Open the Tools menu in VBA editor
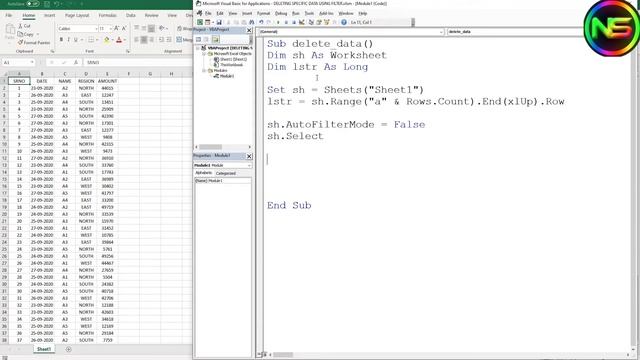The width and height of the screenshot is (640, 360). 309,13
